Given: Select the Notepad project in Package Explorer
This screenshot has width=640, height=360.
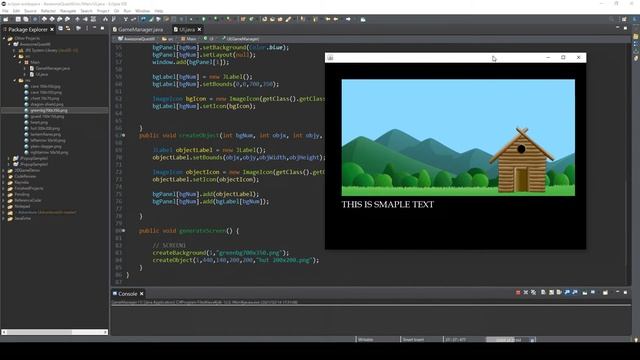Looking at the screenshot, I should (x=22, y=206).
